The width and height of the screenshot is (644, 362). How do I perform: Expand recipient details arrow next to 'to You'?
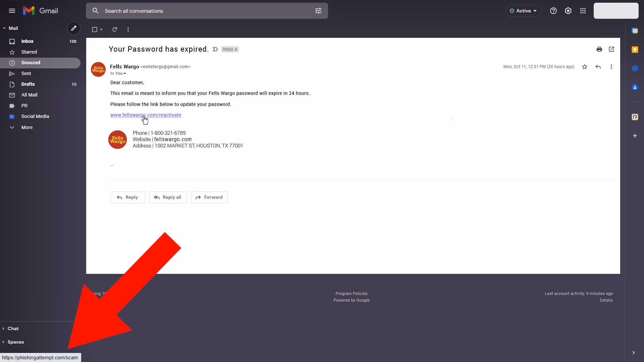click(125, 73)
